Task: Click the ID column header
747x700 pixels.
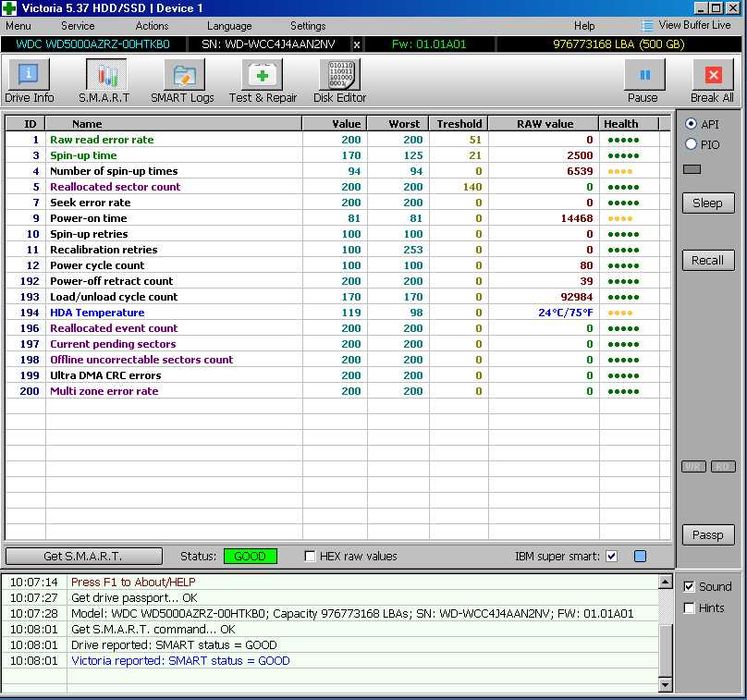Action: pyautogui.click(x=25, y=124)
